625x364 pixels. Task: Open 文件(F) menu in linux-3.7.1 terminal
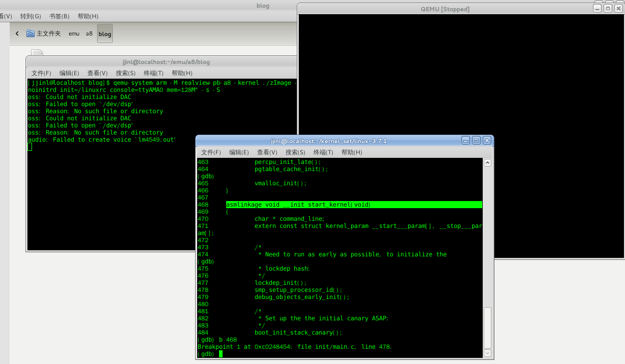tap(211, 152)
